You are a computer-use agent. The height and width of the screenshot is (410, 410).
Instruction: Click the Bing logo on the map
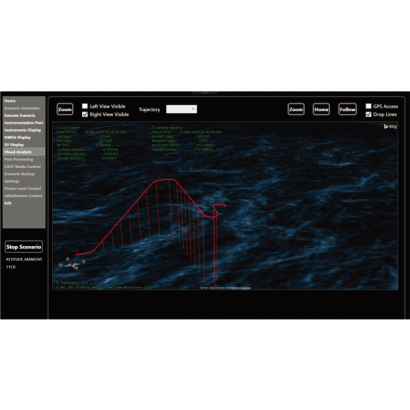point(390,126)
